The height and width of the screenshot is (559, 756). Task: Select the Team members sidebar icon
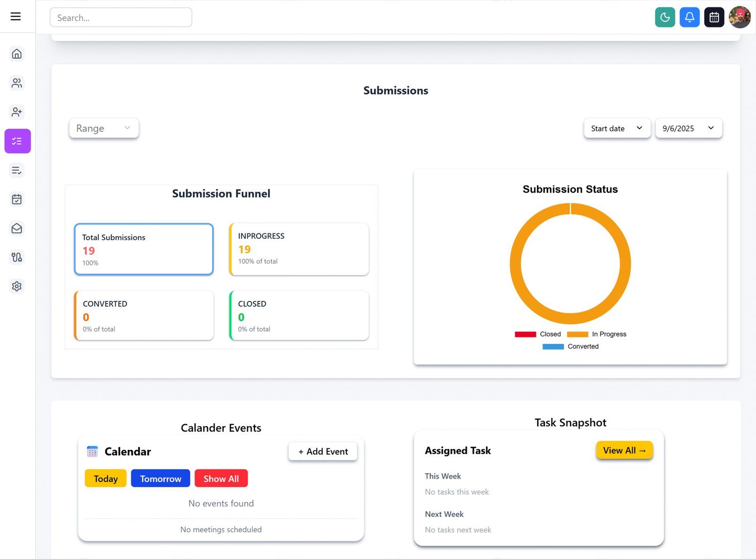pyautogui.click(x=17, y=83)
